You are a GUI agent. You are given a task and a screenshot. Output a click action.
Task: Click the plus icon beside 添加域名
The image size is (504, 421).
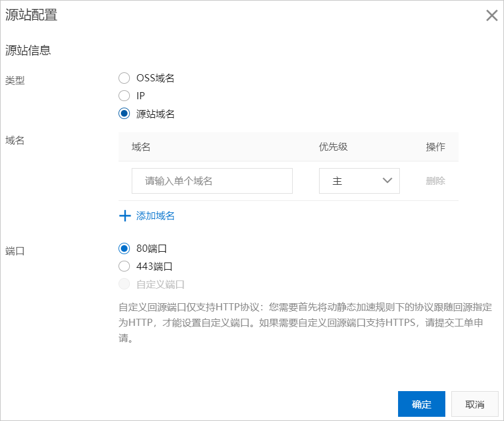coord(125,216)
